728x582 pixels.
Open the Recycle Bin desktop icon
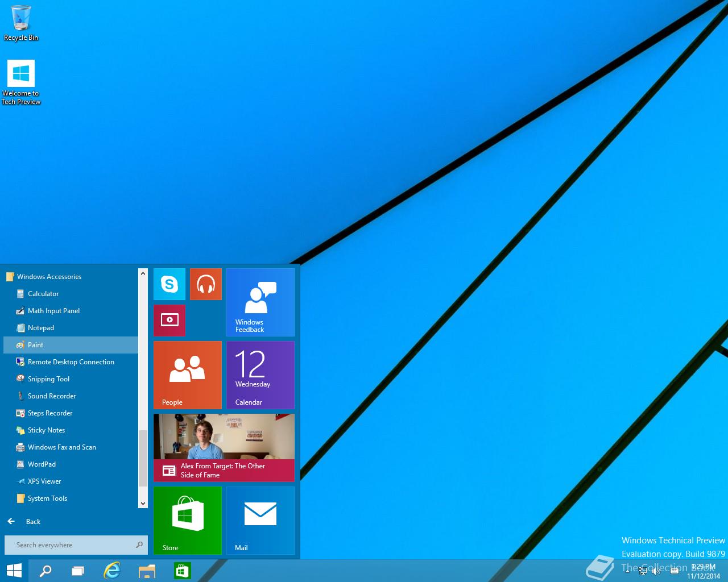[x=21, y=23]
